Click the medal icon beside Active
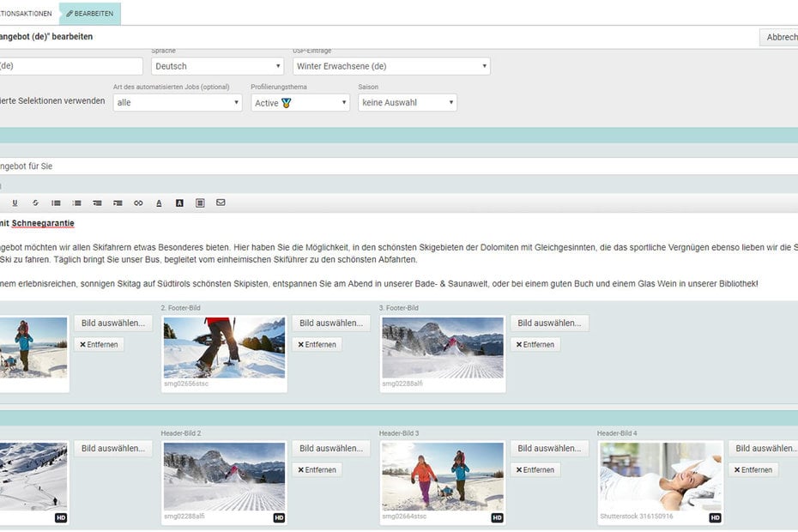The image size is (798, 532). click(286, 103)
